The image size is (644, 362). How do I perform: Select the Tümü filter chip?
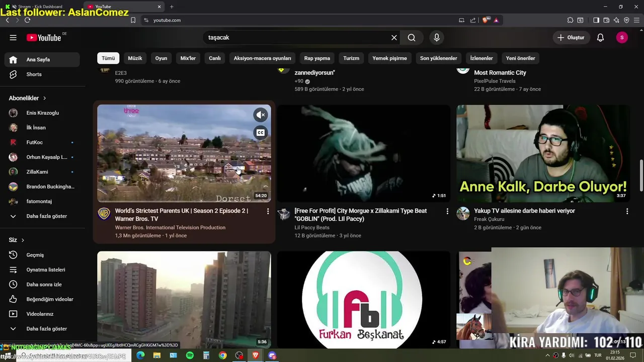[108, 58]
